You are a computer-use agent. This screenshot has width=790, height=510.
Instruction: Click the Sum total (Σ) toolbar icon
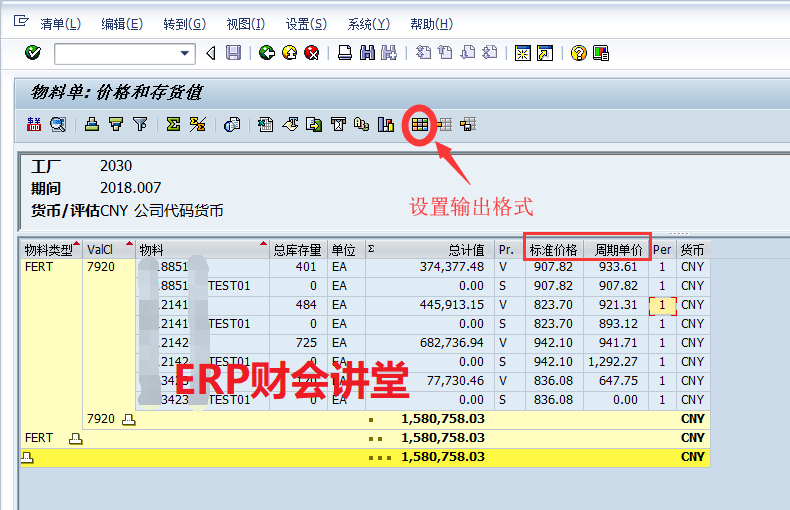click(x=173, y=125)
